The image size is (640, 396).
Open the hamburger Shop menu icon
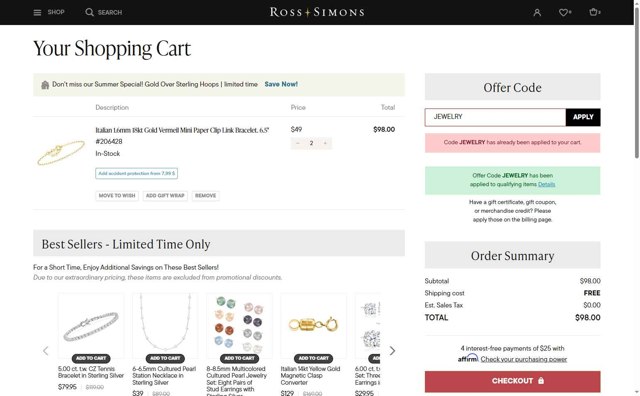(x=37, y=12)
